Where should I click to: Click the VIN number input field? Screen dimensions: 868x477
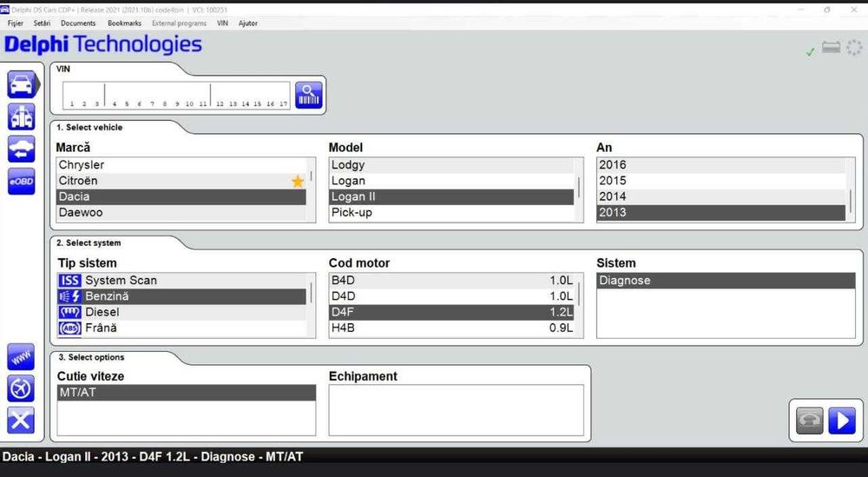(x=176, y=96)
